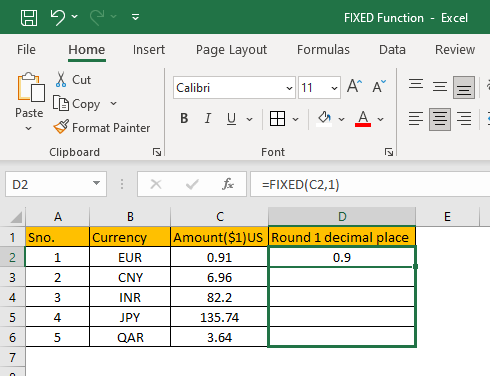Viewport: 490px width, 376px height.
Task: Click the formula bar resize dots handle
Action: coord(122,184)
